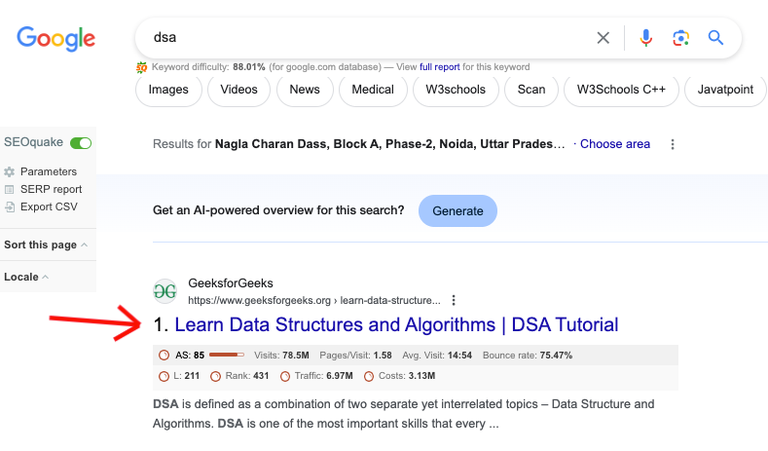768x451 pixels.
Task: Click the GeeksforGeeks favicon
Action: pyautogui.click(x=165, y=291)
